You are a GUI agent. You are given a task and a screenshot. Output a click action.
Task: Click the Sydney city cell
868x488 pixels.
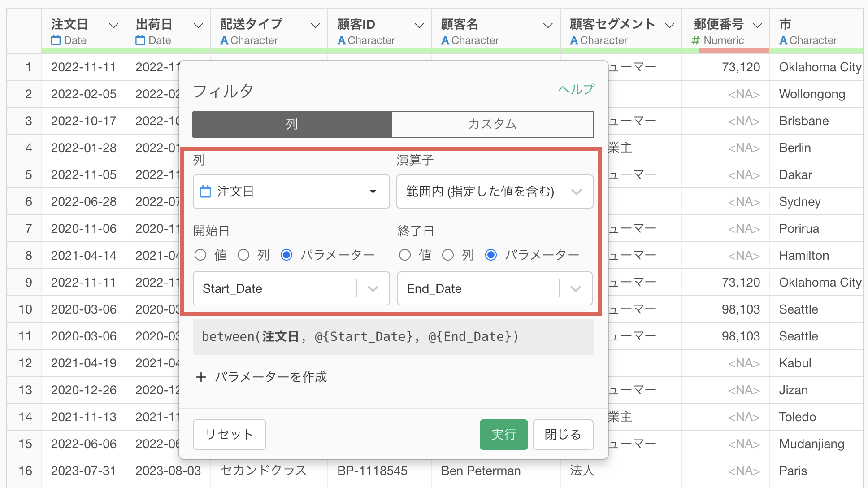pos(816,202)
